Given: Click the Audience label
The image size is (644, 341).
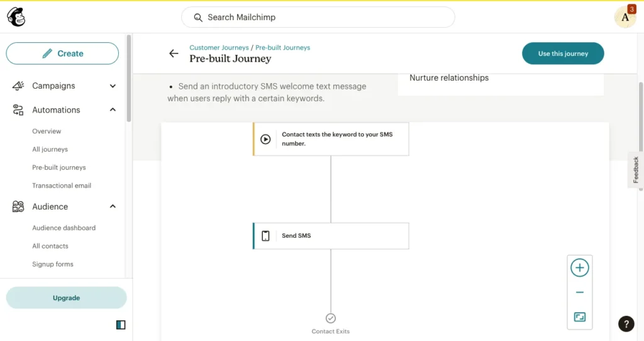Looking at the screenshot, I should [50, 206].
